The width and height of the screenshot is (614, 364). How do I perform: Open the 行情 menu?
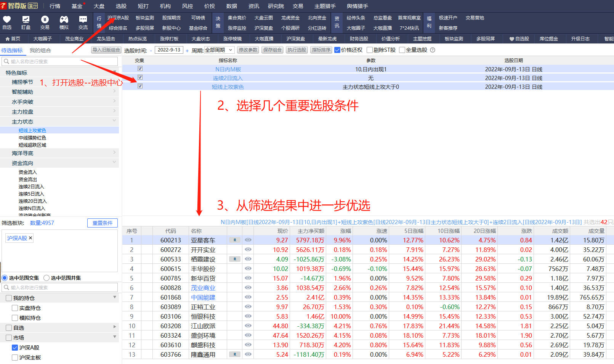click(55, 6)
